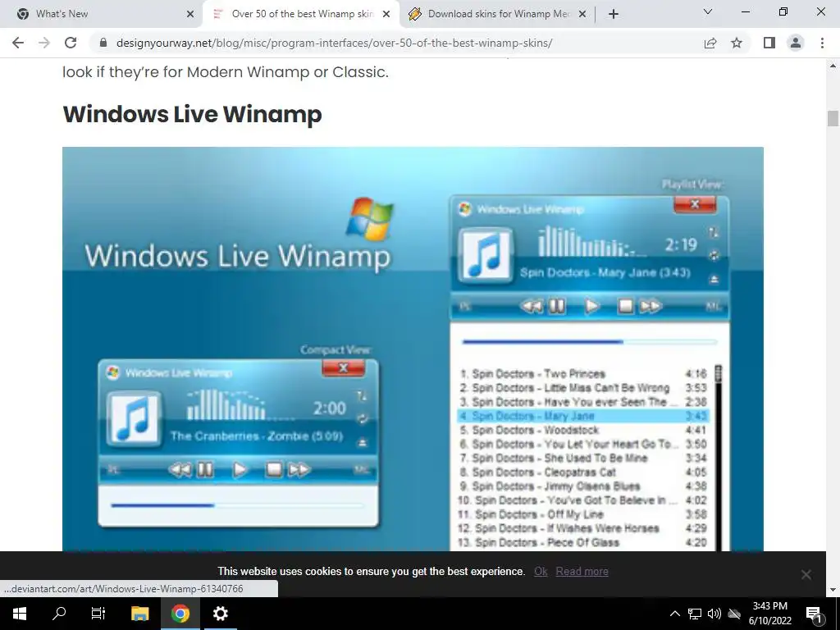Open taskbar Search
Screen dimensions: 840x630
(x=59, y=614)
